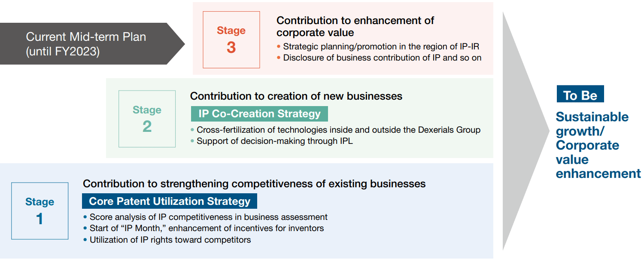Click the Core Patent Utilization Strategy banner
Image resolution: width=644 pixels, height=262 pixels.
[170, 201]
